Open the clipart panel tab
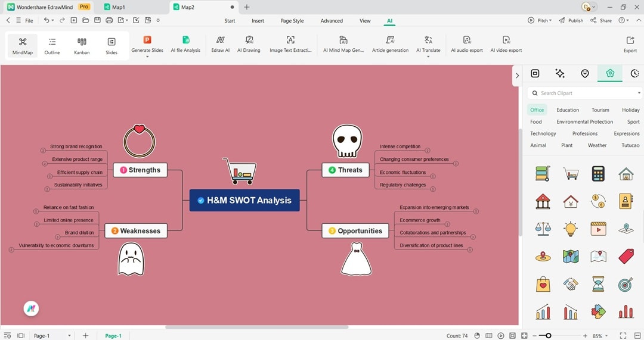This screenshot has height=340, width=644. click(x=610, y=73)
